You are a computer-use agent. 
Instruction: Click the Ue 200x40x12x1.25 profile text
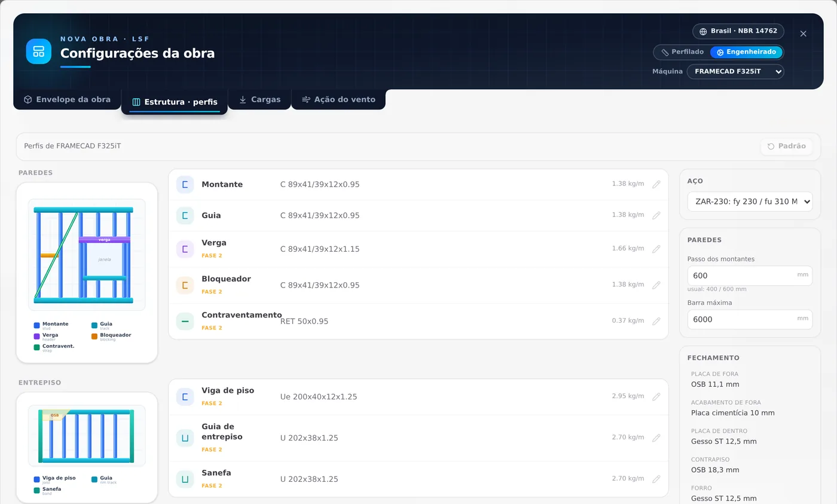(x=319, y=397)
